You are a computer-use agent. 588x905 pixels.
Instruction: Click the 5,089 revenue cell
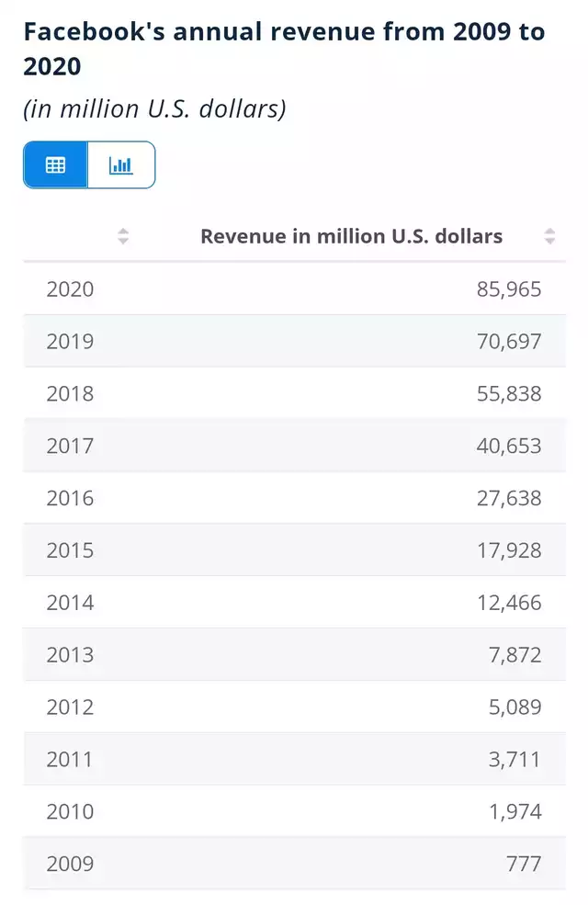[515, 707]
